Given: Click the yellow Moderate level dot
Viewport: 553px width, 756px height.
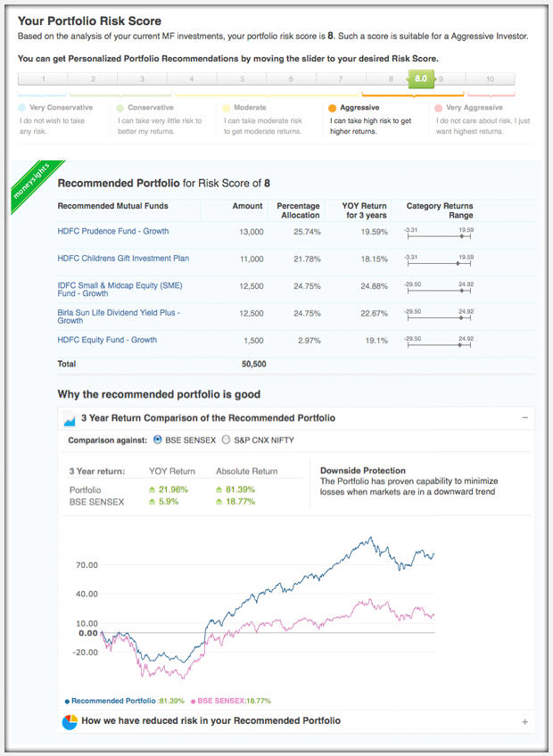Looking at the screenshot, I should point(226,108).
